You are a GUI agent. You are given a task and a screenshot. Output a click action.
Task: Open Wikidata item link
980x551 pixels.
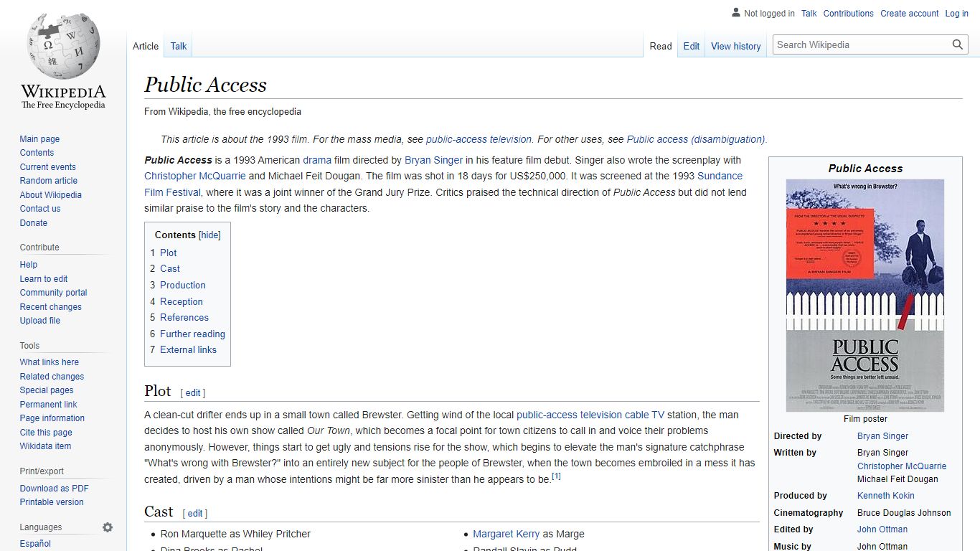45,446
